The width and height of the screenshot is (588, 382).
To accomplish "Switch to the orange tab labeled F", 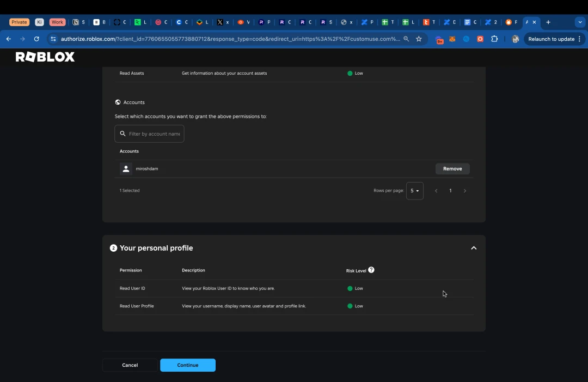I will [511, 22].
